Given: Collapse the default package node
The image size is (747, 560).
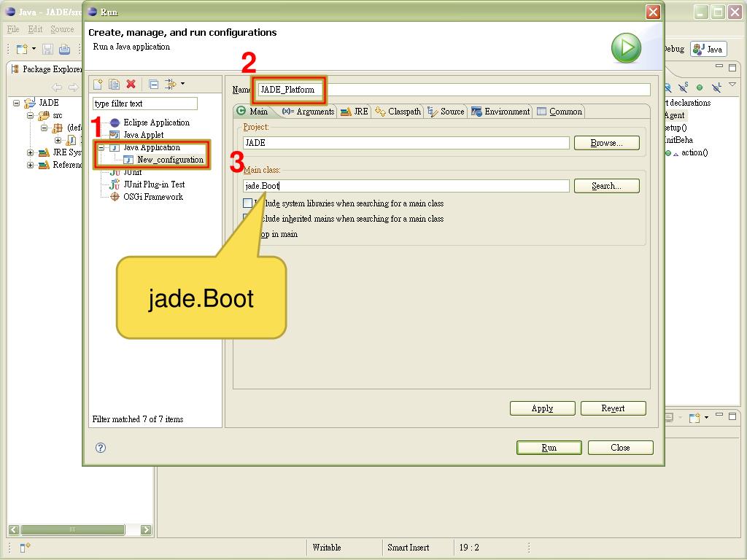Looking at the screenshot, I should click(x=44, y=128).
